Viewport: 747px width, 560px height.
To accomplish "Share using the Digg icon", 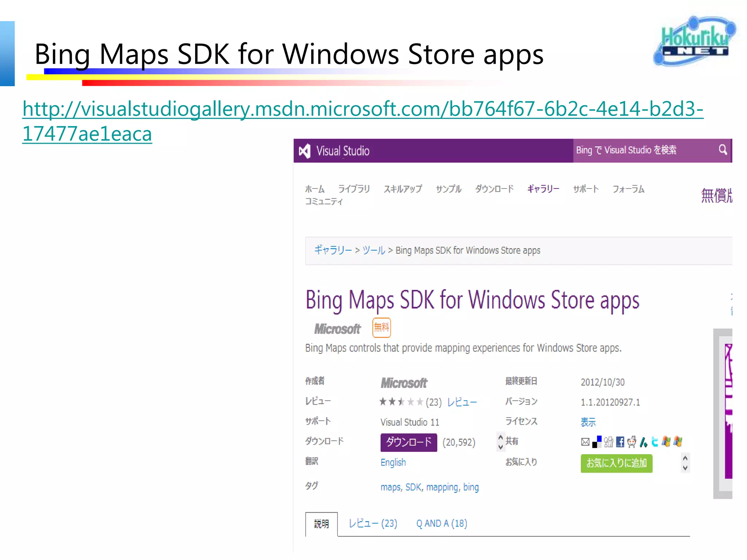I will pos(608,442).
